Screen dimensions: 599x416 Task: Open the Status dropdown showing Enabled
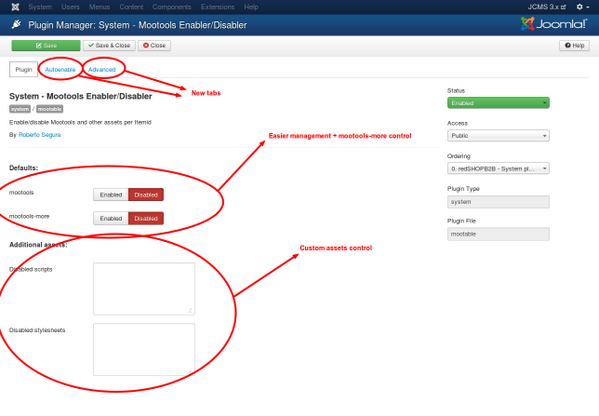(x=498, y=103)
